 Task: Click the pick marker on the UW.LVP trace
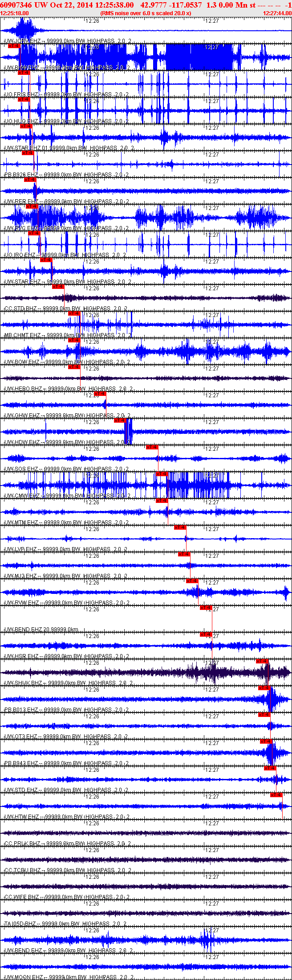[x=180, y=527]
